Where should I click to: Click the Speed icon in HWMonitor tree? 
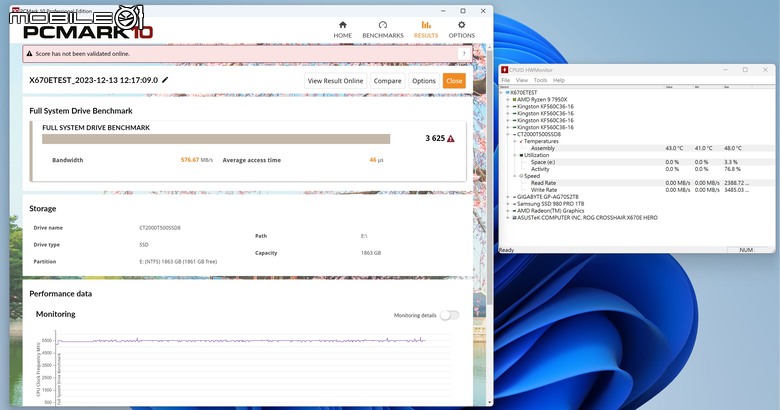tap(521, 176)
